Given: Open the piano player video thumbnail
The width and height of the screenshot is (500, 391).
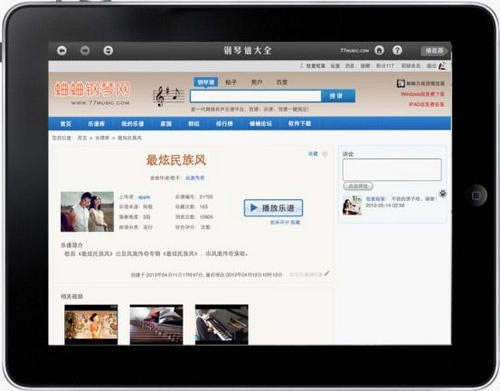Looking at the screenshot, I should pos(222,324).
